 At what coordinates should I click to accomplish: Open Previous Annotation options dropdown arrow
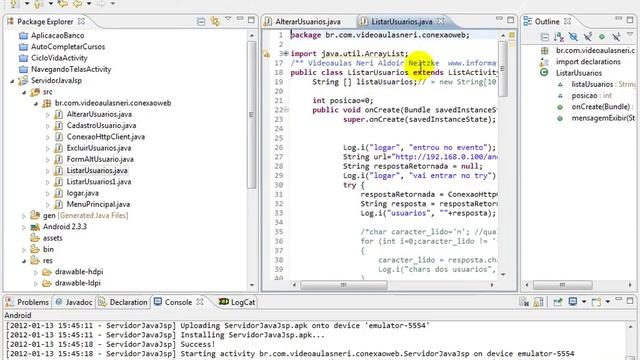click(x=51, y=4)
